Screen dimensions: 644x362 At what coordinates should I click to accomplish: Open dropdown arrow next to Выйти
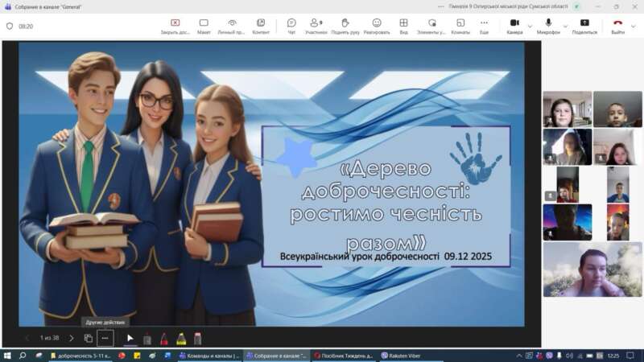pyautogui.click(x=634, y=26)
